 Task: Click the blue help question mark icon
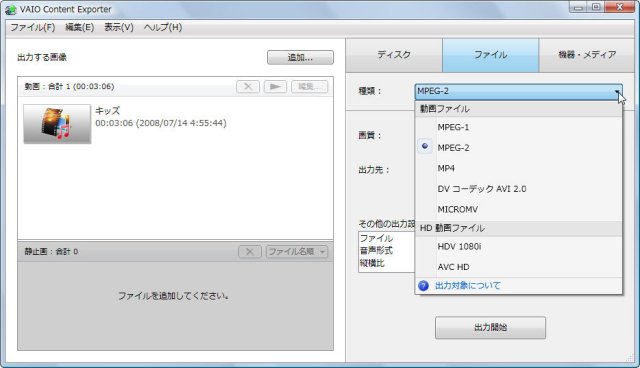[424, 286]
